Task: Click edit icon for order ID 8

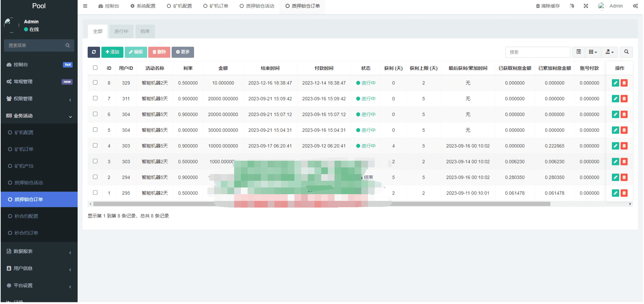Action: pyautogui.click(x=615, y=83)
